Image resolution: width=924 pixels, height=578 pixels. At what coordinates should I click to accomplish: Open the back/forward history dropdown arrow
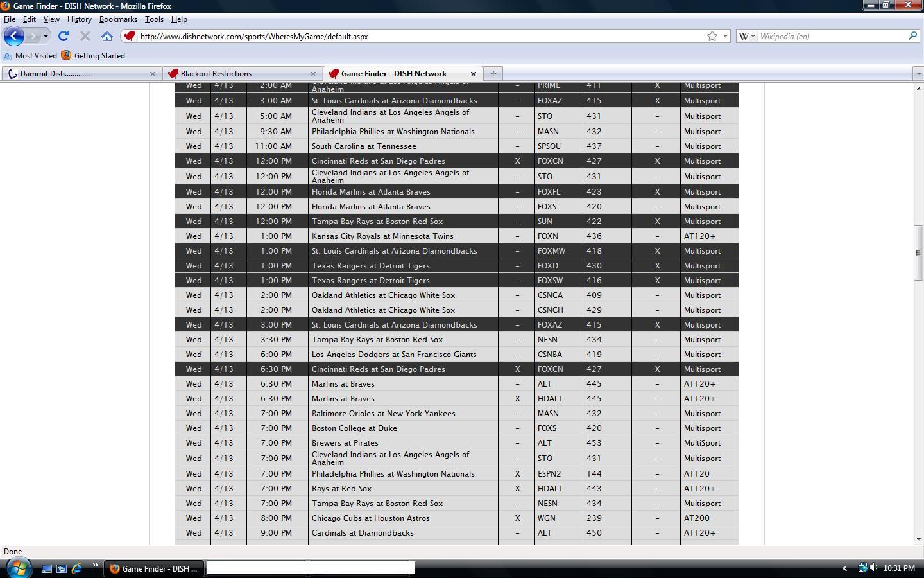click(x=46, y=37)
